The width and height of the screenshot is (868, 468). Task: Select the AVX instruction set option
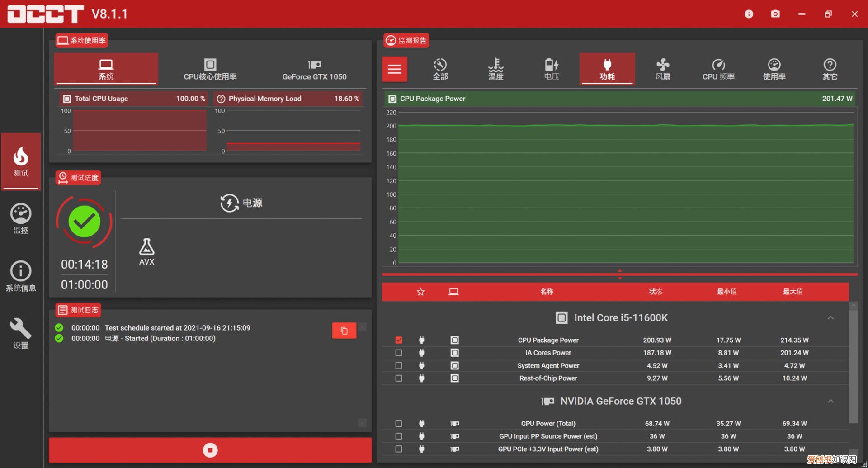point(146,252)
